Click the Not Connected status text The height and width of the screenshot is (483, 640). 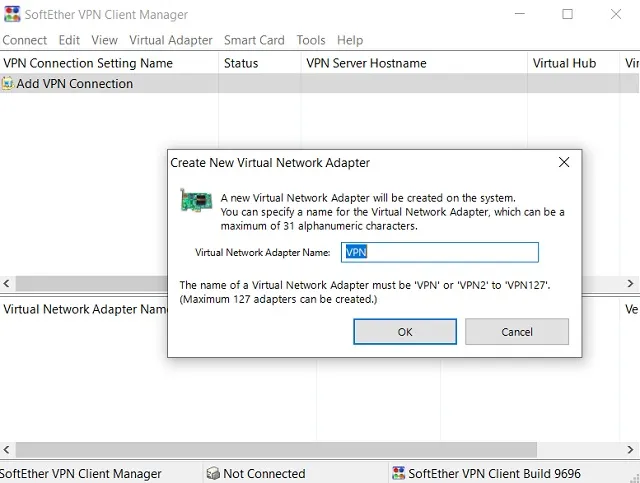click(264, 473)
